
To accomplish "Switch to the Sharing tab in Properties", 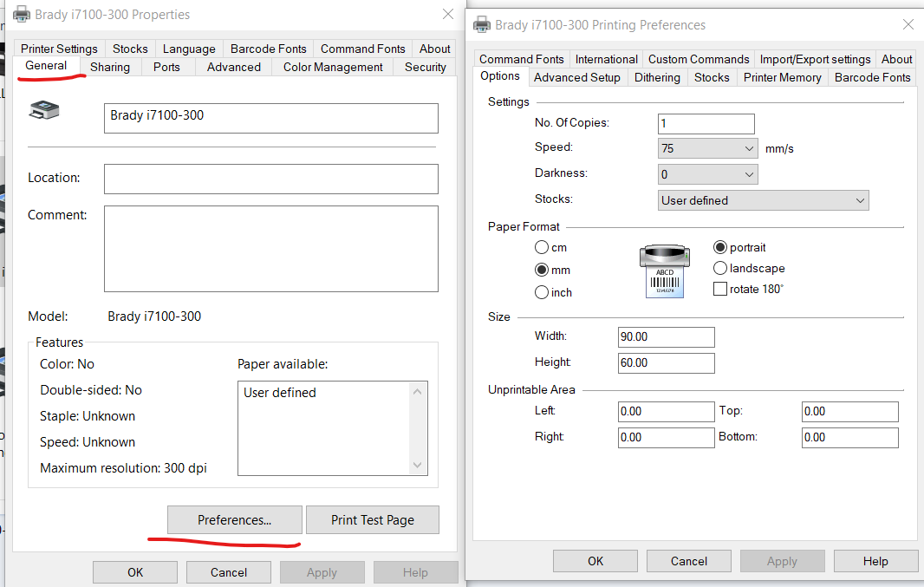I will pyautogui.click(x=110, y=67).
